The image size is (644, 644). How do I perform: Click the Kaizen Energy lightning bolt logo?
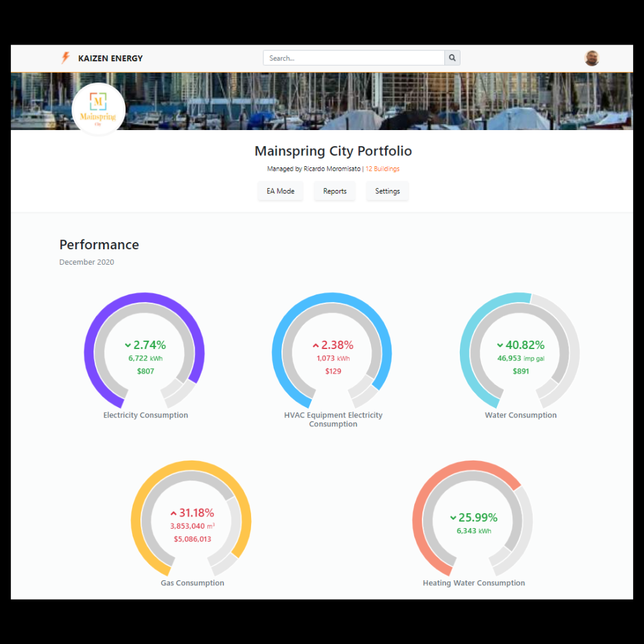(x=66, y=58)
